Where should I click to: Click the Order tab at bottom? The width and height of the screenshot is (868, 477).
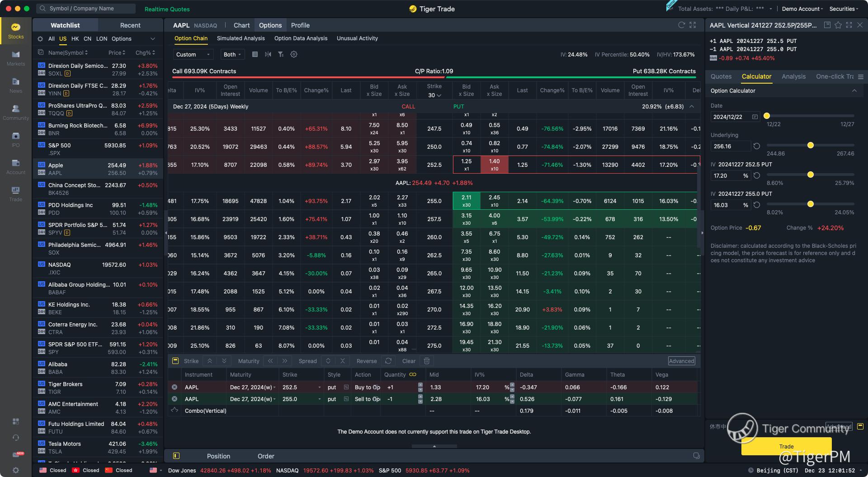[266, 456]
